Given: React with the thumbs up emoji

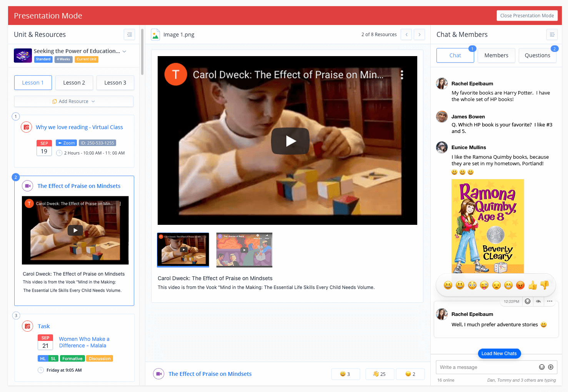Looking at the screenshot, I should click(533, 285).
